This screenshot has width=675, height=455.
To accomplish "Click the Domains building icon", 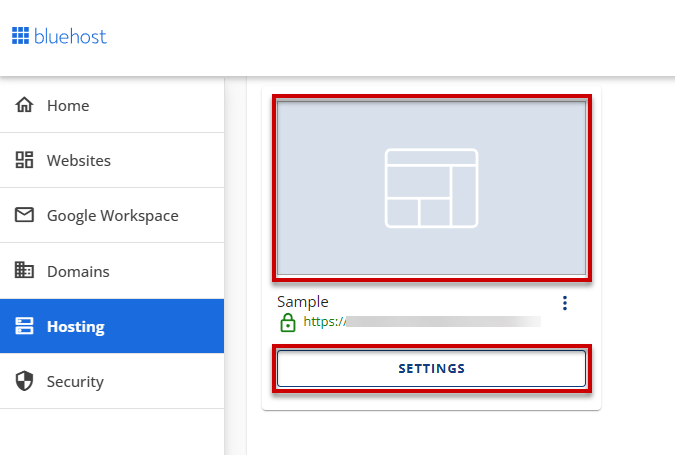I will 24,270.
